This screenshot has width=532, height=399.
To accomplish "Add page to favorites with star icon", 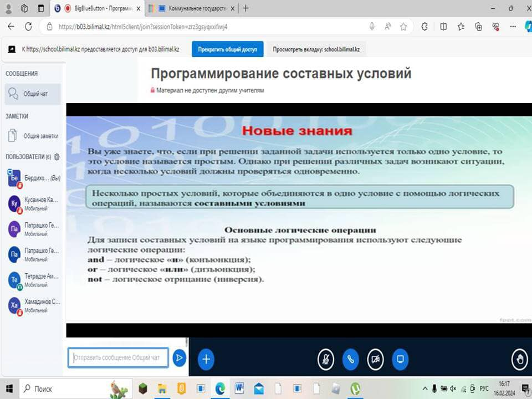I will pyautogui.click(x=403, y=27).
